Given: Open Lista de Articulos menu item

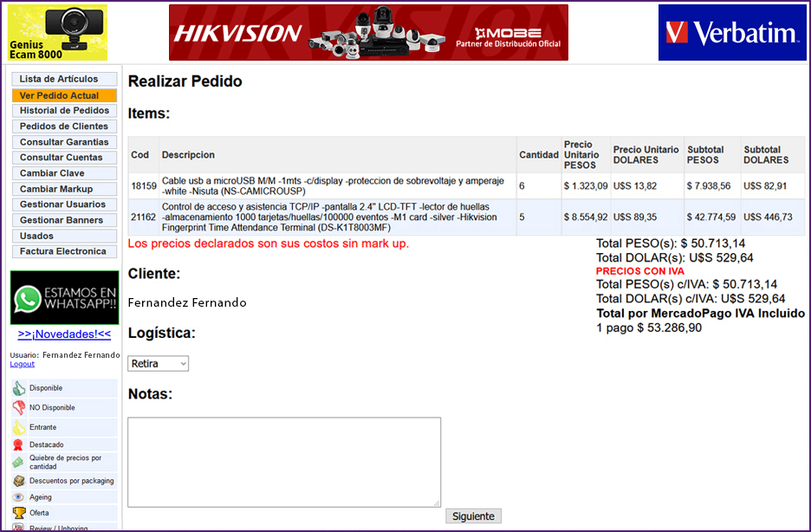Looking at the screenshot, I should (64, 79).
